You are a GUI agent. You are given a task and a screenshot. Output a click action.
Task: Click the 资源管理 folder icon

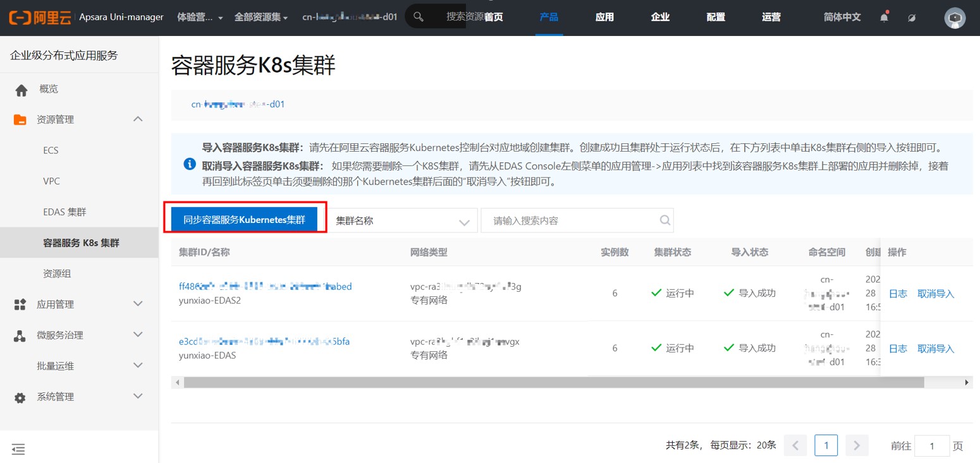point(20,120)
